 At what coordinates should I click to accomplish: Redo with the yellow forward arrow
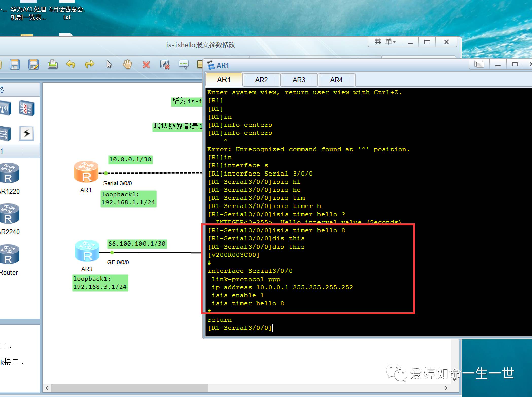click(x=89, y=65)
